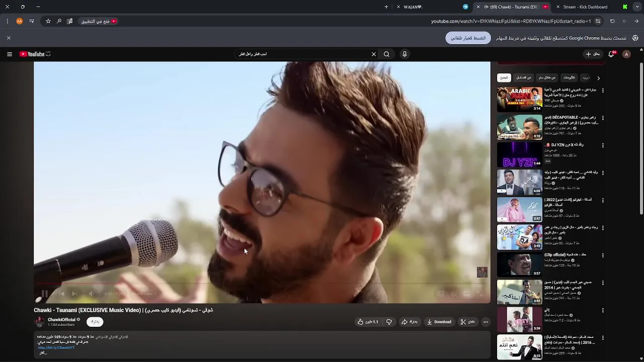The height and width of the screenshot is (362, 644).
Task: Dismiss the Chrome default browser infobar
Action: tap(9, 38)
